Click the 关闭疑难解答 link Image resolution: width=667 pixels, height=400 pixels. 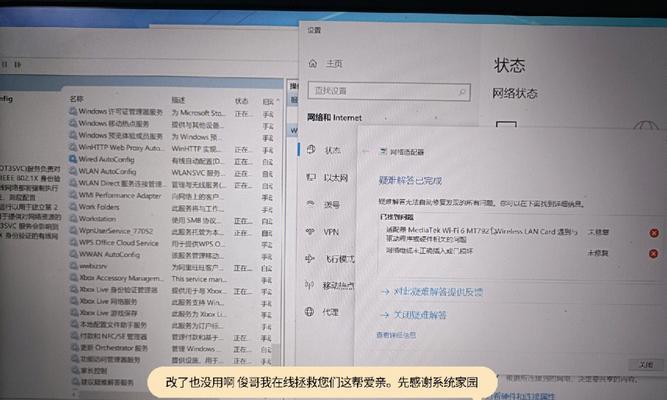pyautogui.click(x=420, y=315)
